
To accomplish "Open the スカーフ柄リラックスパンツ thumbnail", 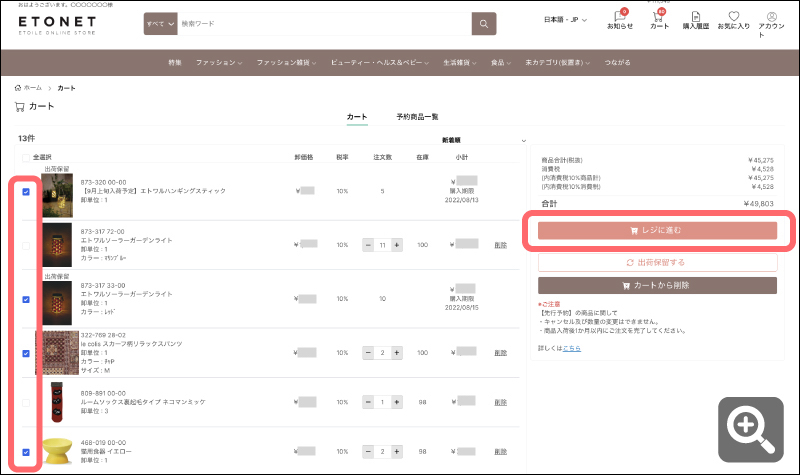I will coord(57,353).
